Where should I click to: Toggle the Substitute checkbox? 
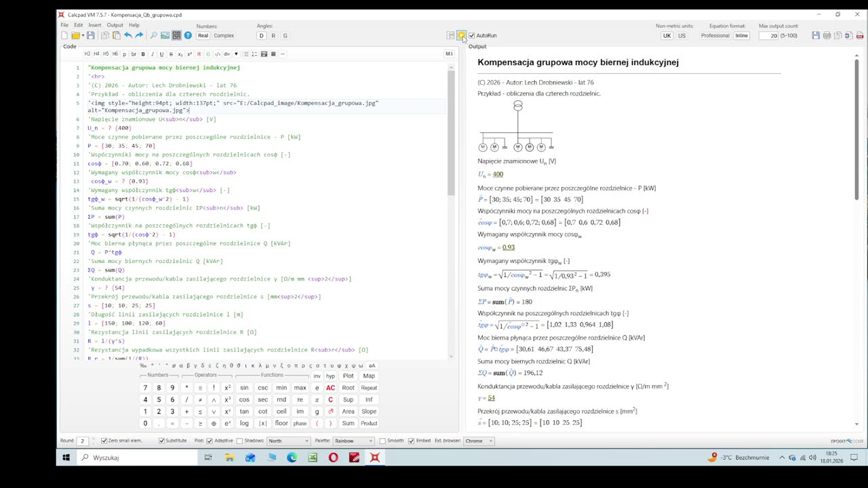click(161, 441)
